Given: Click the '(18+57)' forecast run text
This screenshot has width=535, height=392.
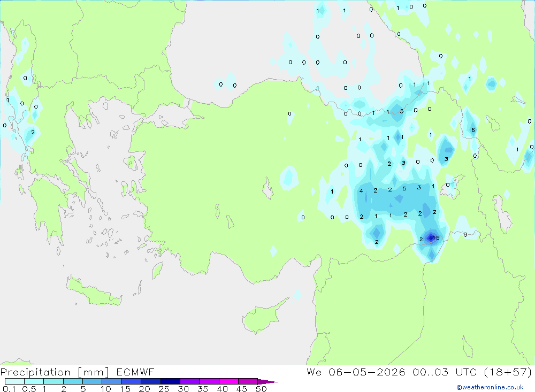Looking at the screenshot, I should coord(508,372).
